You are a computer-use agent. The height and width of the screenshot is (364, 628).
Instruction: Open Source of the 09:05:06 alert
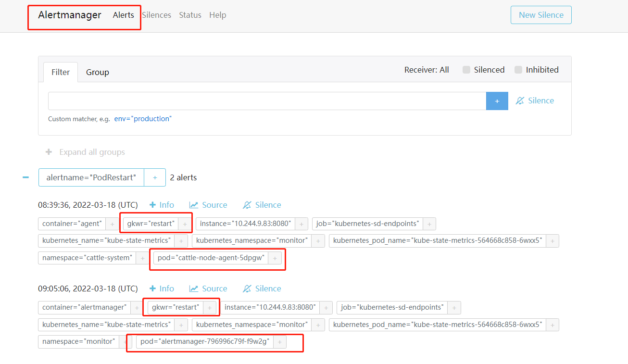(208, 289)
